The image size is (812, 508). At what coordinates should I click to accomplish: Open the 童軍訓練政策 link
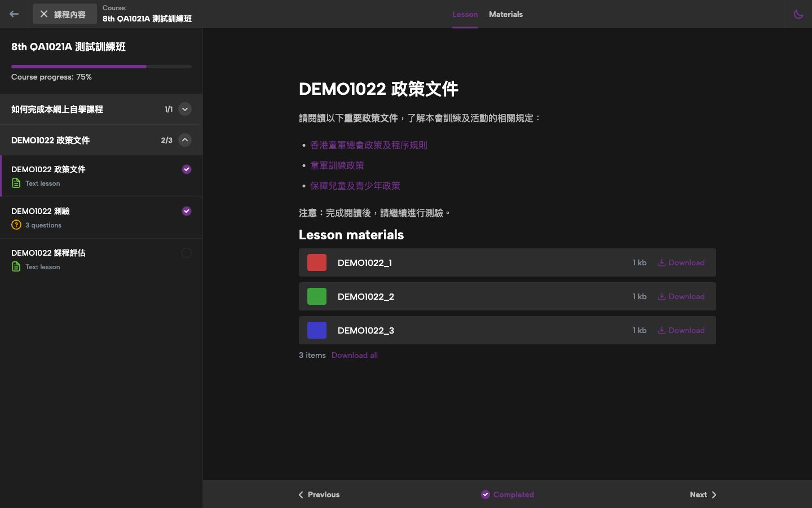337,165
